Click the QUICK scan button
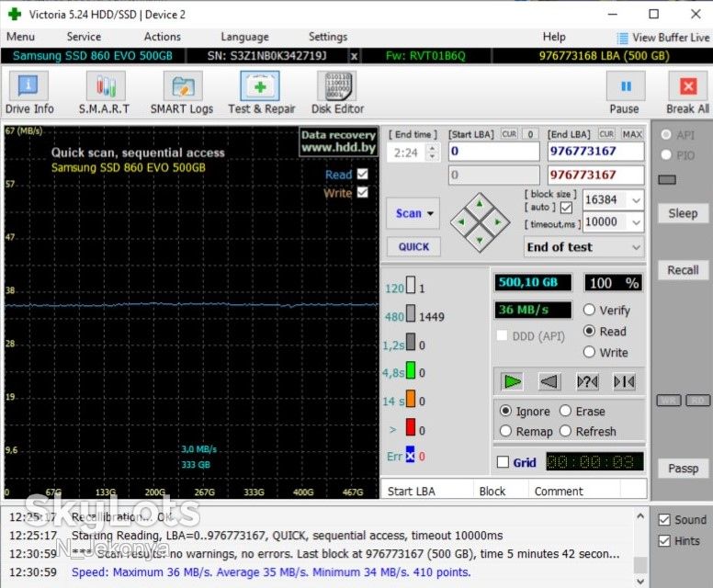This screenshot has height=588, width=713. coord(413,247)
